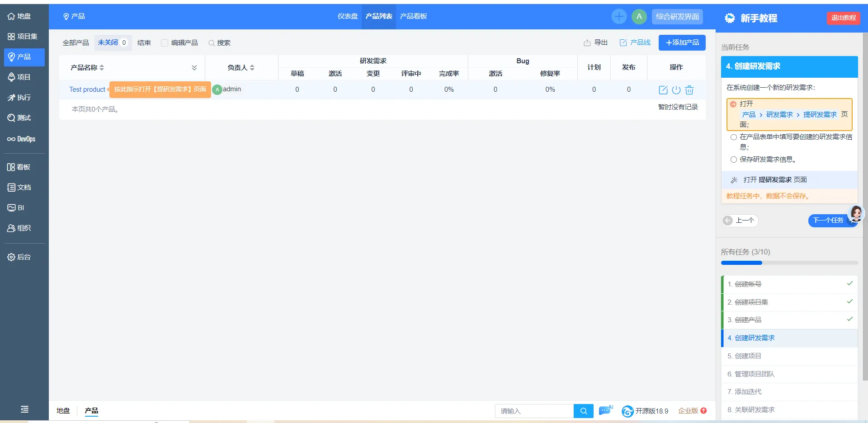868x423 pixels.
Task: Click the 上一个 previous task button
Action: (x=740, y=221)
